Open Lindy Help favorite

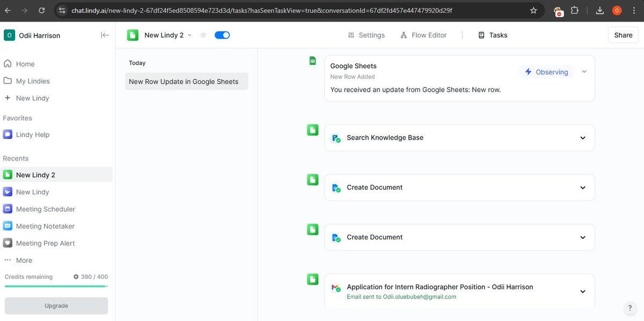pyautogui.click(x=32, y=135)
